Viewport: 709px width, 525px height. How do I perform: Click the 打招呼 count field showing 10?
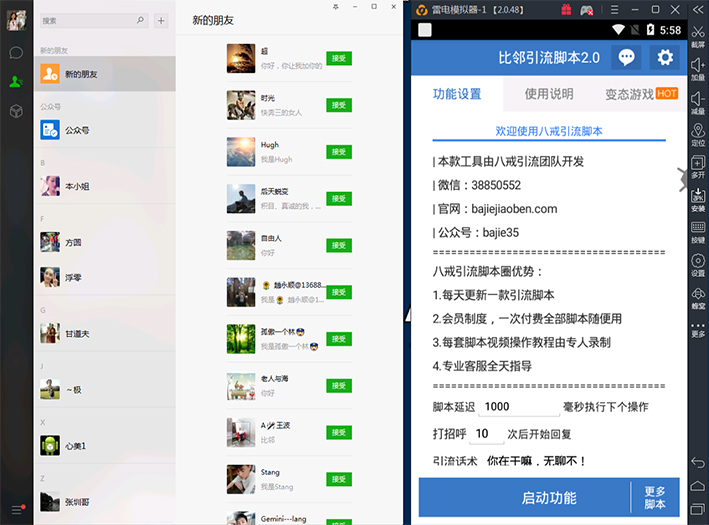[x=487, y=434]
